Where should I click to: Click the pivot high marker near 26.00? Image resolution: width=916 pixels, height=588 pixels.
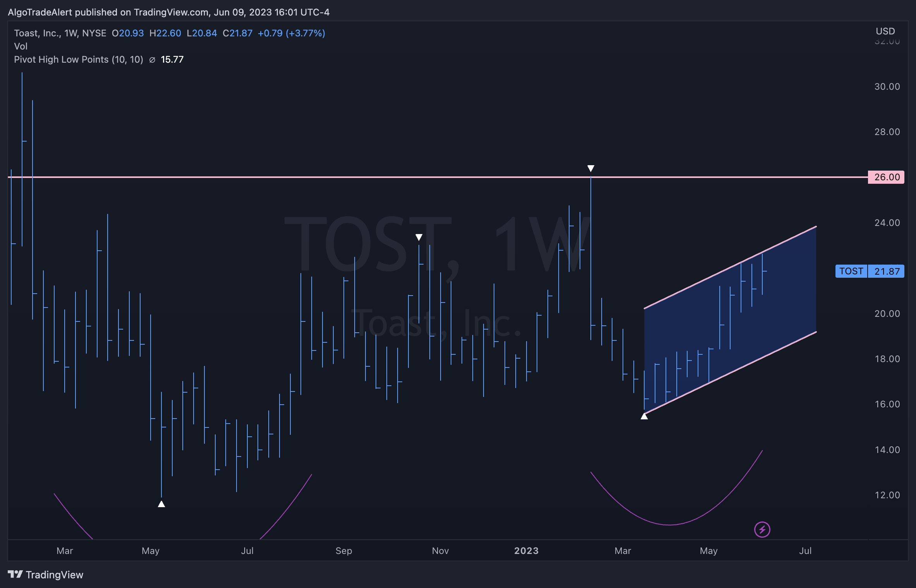tap(591, 168)
